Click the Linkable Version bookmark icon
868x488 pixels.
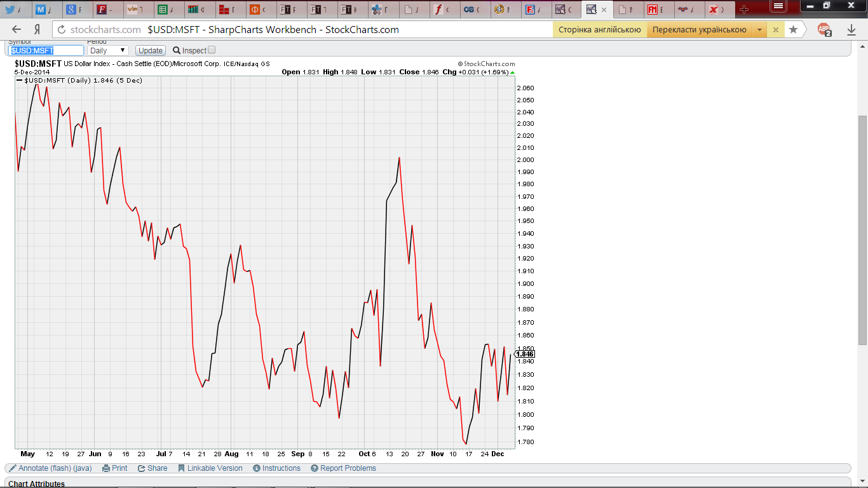click(181, 468)
